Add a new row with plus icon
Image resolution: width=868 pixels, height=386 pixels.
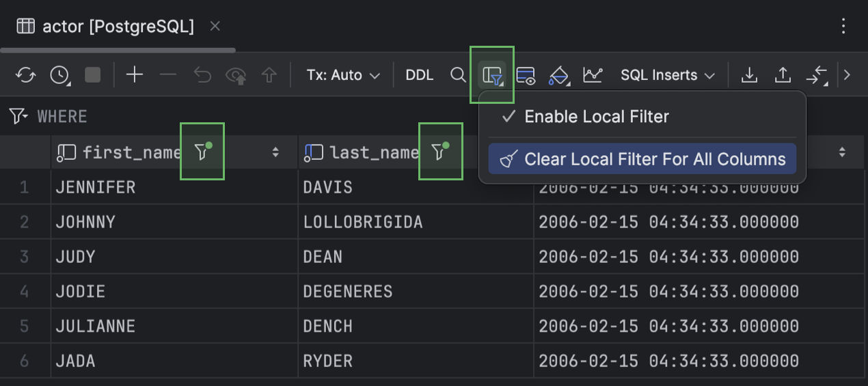[x=135, y=75]
